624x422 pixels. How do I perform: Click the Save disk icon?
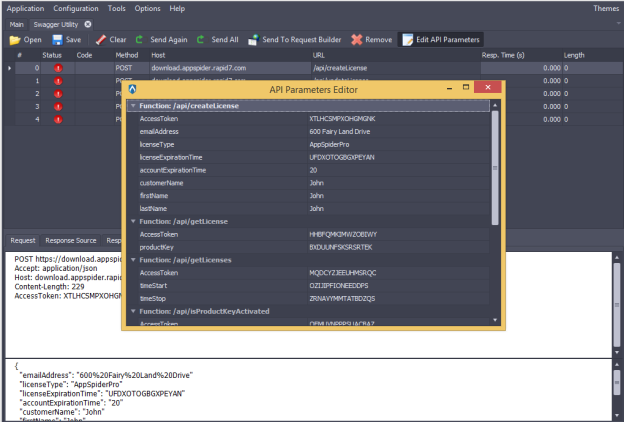[58, 40]
